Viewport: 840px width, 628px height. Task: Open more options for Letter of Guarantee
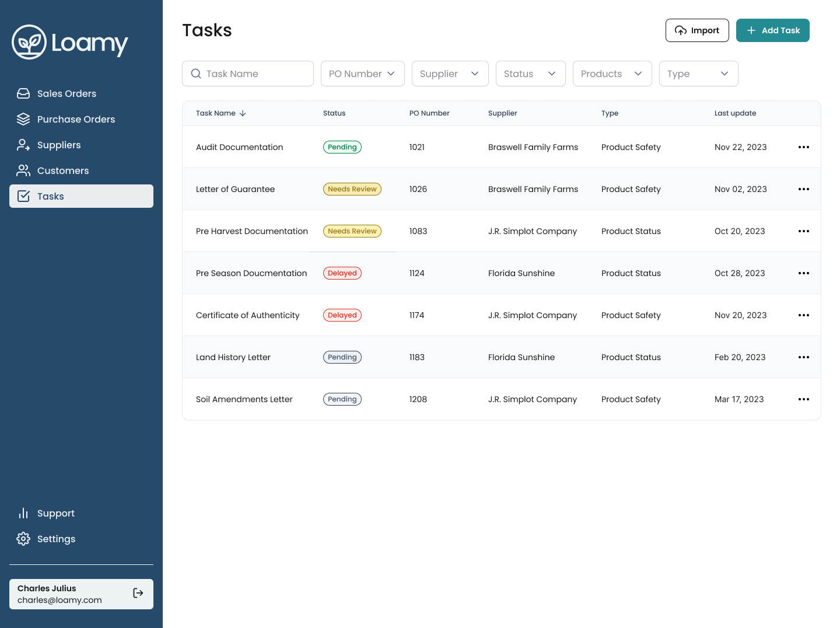(x=804, y=189)
